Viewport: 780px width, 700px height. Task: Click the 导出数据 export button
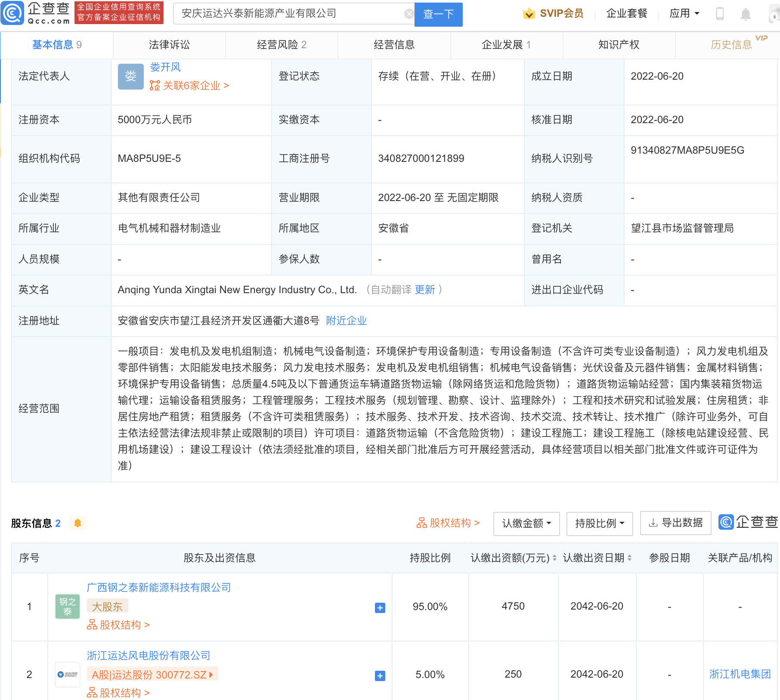675,523
